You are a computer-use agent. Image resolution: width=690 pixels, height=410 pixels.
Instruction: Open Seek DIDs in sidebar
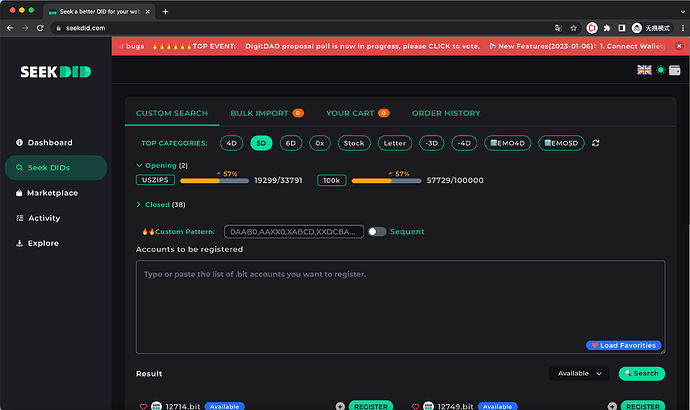pyautogui.click(x=56, y=168)
